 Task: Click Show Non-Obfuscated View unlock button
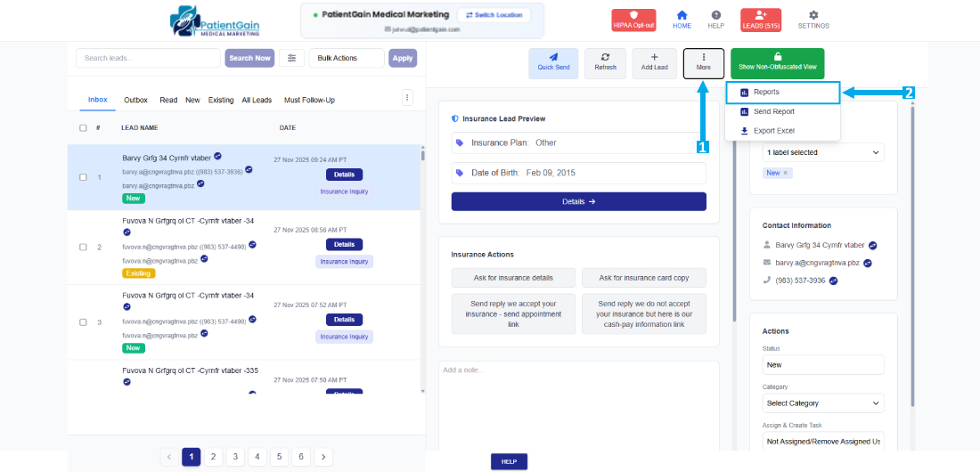tap(777, 63)
